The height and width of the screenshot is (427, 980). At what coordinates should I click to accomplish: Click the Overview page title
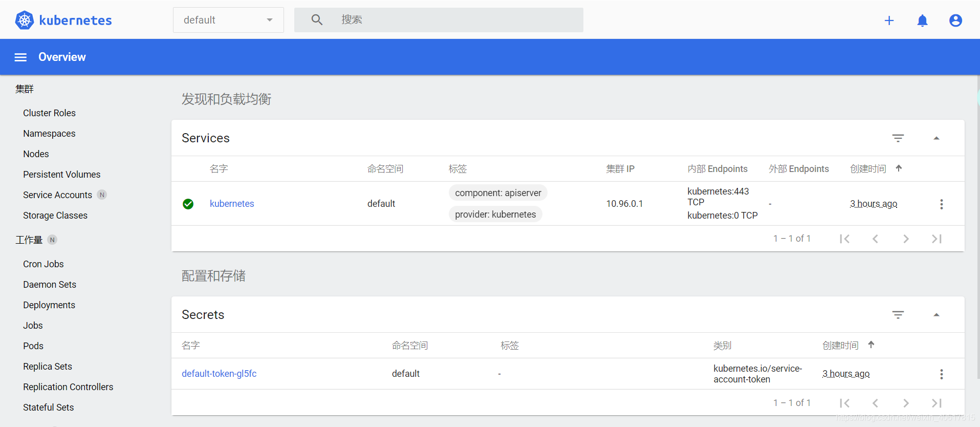point(62,57)
